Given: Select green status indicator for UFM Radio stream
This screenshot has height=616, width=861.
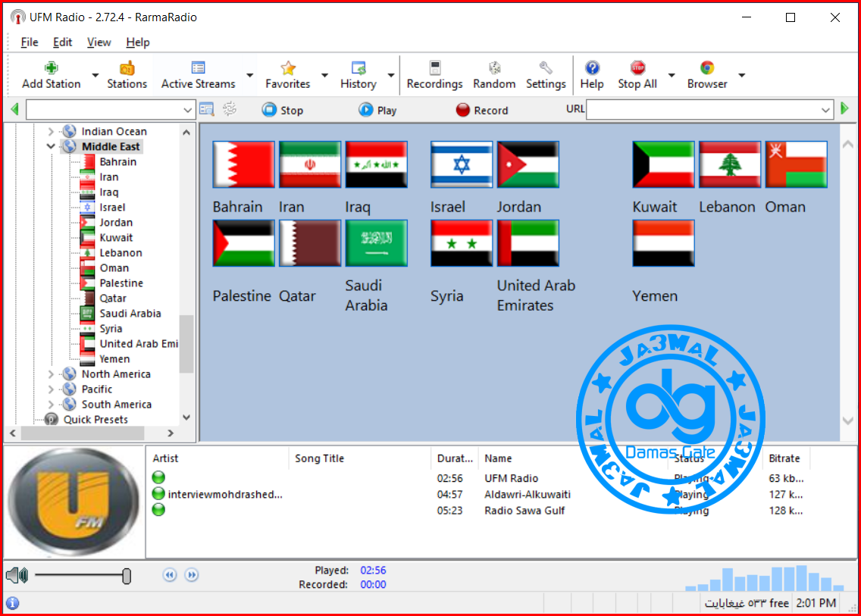Looking at the screenshot, I should coord(158,477).
